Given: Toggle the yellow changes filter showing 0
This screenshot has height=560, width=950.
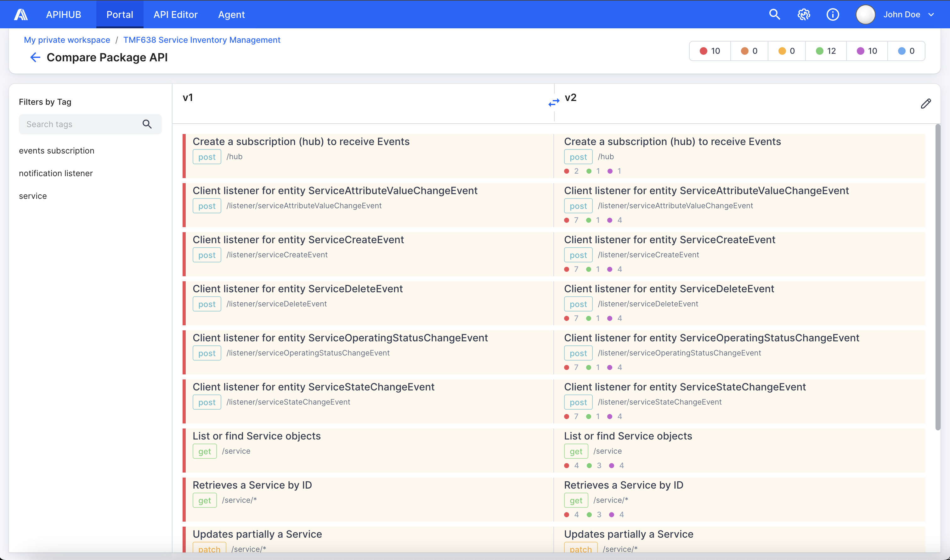Looking at the screenshot, I should [x=787, y=51].
